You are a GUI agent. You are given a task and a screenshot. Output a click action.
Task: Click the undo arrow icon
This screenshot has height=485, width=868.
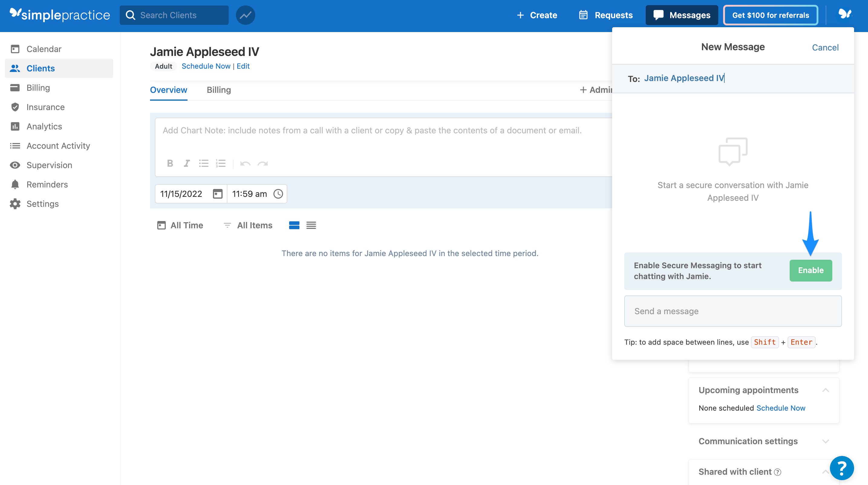click(245, 164)
